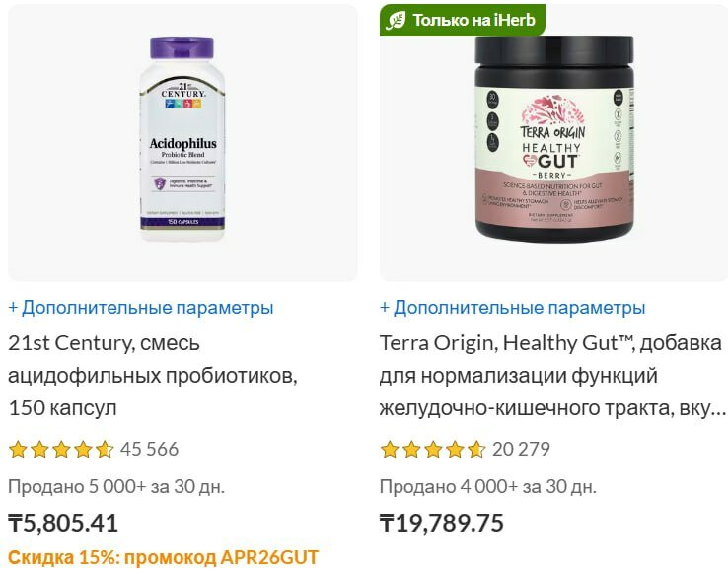Click the 'Только на iHerb' badge label
The height and width of the screenshot is (575, 728).
pyautogui.click(x=474, y=20)
